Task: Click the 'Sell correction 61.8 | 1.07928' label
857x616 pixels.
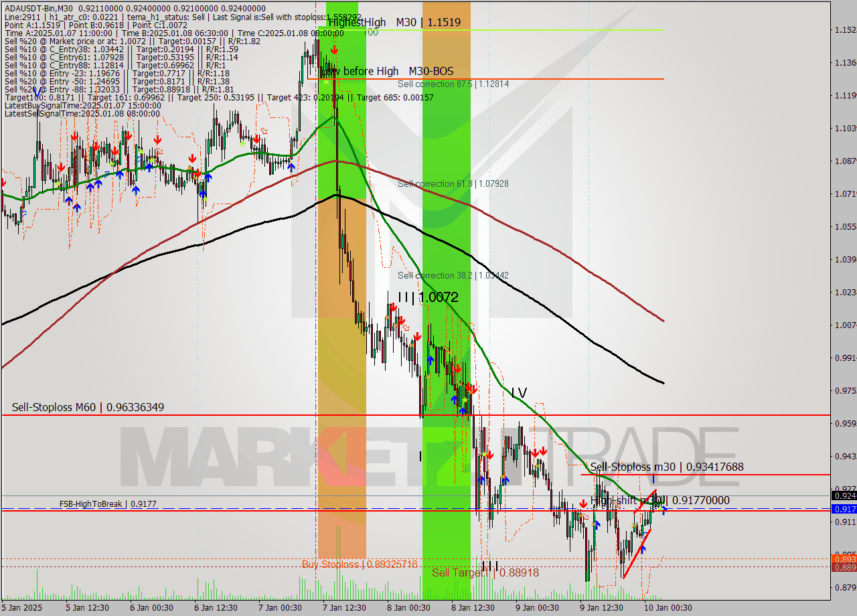Action: point(453,183)
